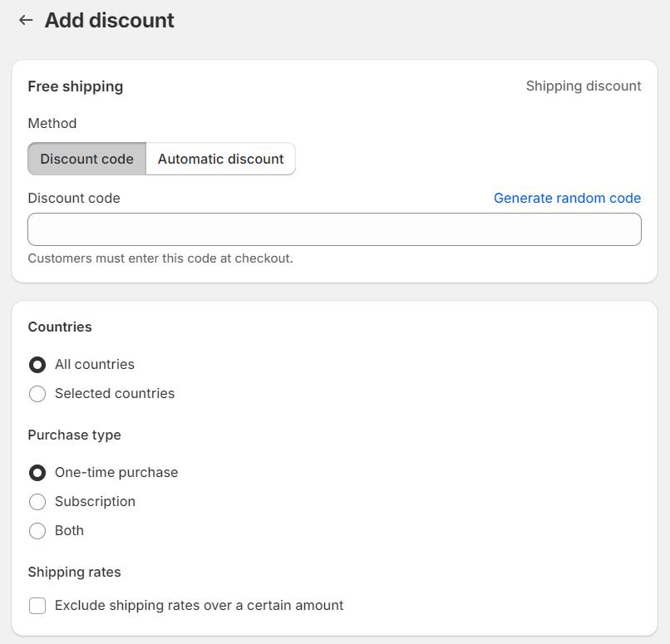Click the Countries section heading
The height and width of the screenshot is (644, 670).
coord(60,327)
